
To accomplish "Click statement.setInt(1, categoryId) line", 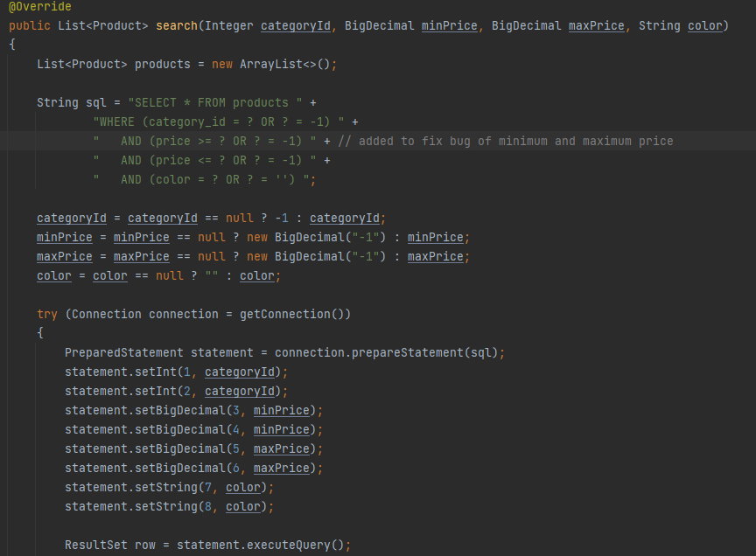I will pos(175,372).
